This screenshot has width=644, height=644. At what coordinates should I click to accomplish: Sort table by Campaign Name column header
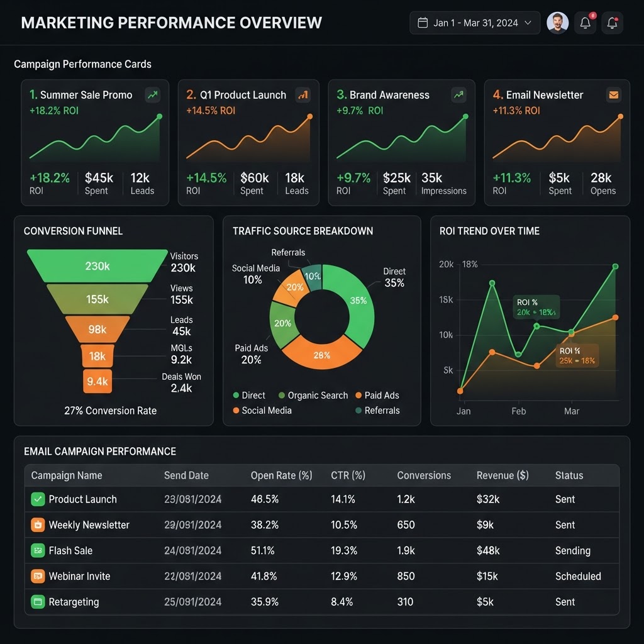67,475
